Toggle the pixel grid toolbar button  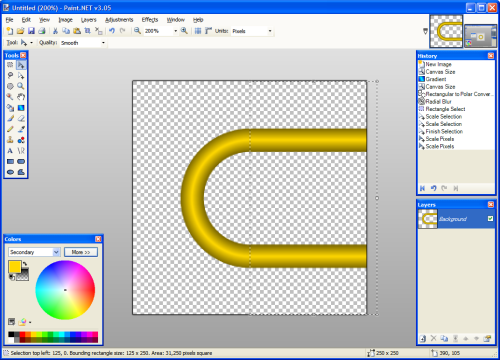[x=198, y=31]
